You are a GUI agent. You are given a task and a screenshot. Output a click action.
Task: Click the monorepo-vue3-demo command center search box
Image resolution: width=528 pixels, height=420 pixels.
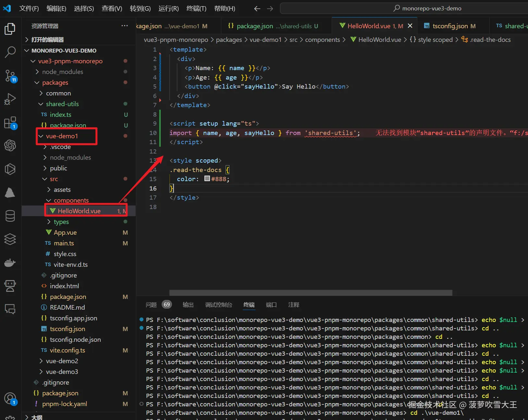click(x=428, y=8)
